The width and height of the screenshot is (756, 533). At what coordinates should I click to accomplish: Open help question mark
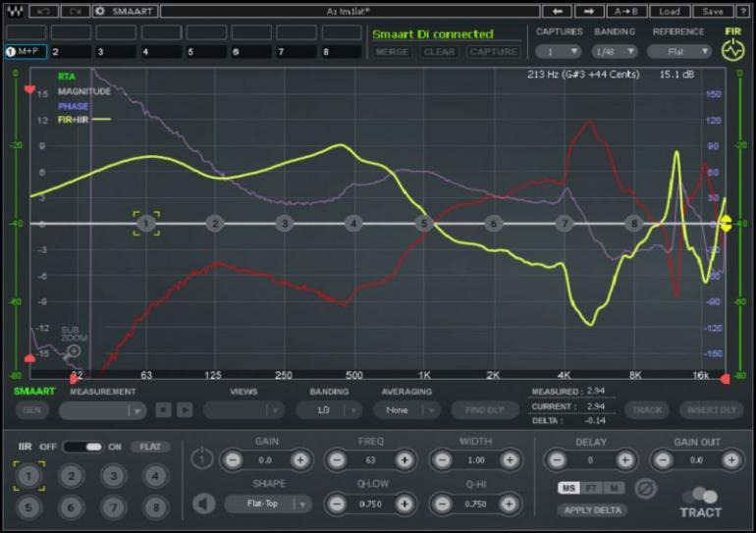point(742,11)
